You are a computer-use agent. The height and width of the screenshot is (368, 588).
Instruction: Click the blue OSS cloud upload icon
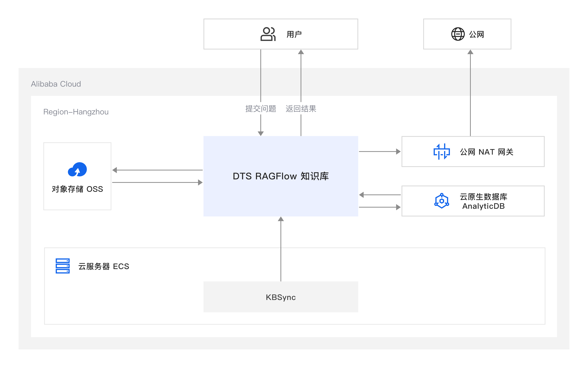77,169
